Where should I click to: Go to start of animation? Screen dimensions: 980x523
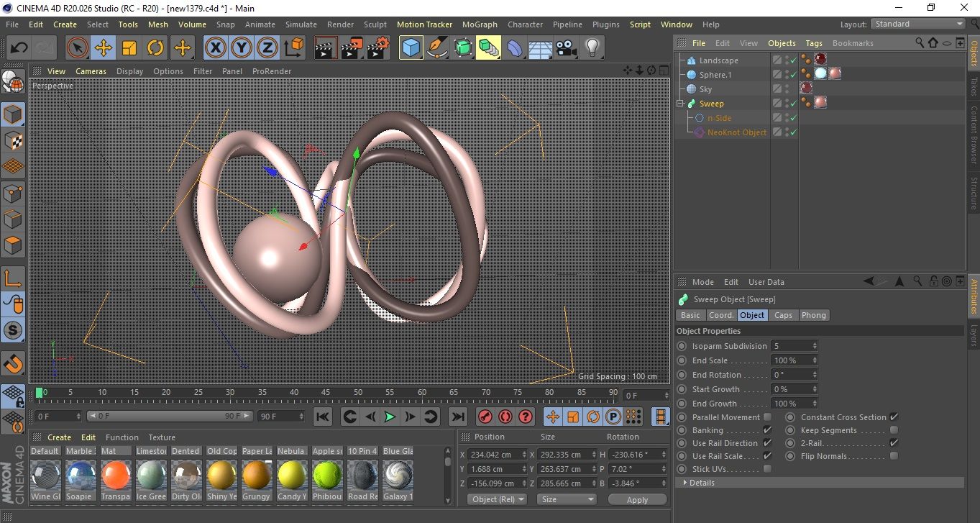pyautogui.click(x=323, y=417)
